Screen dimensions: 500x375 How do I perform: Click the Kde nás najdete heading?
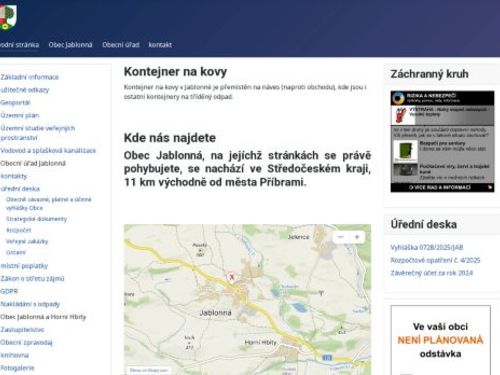pyautogui.click(x=170, y=138)
